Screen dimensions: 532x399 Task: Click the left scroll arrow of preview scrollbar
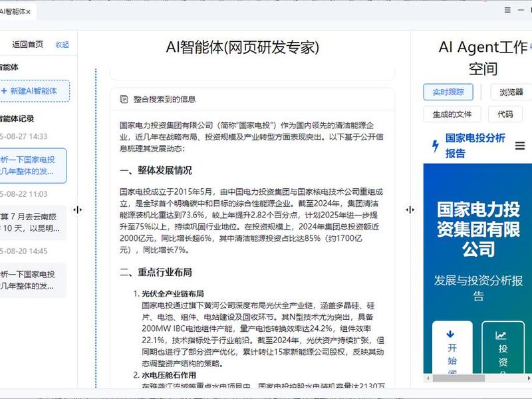pyautogui.click(x=428, y=378)
